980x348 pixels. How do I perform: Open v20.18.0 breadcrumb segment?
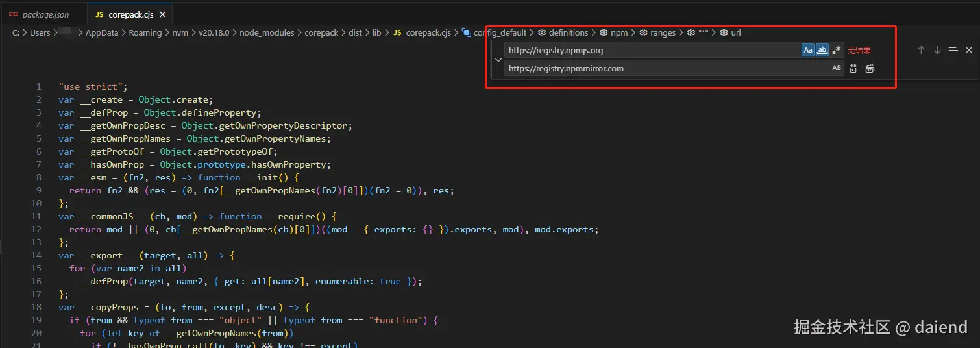(x=214, y=32)
